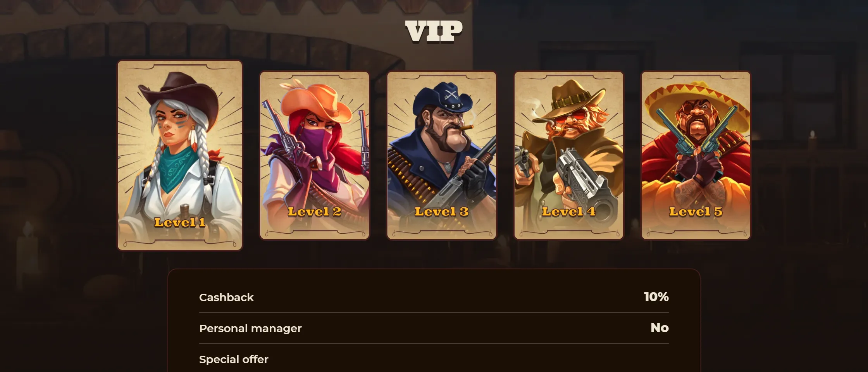Click the Level 4 gold label
Image resolution: width=868 pixels, height=372 pixels.
[x=569, y=212]
